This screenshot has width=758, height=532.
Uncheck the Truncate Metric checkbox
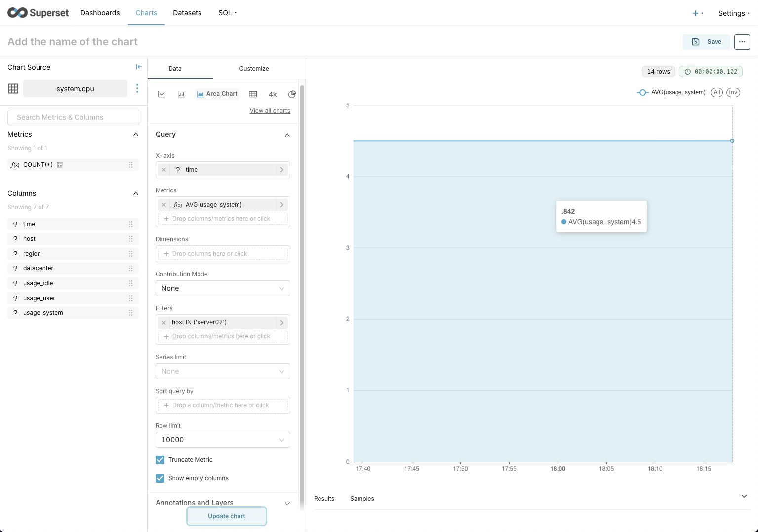pyautogui.click(x=160, y=460)
